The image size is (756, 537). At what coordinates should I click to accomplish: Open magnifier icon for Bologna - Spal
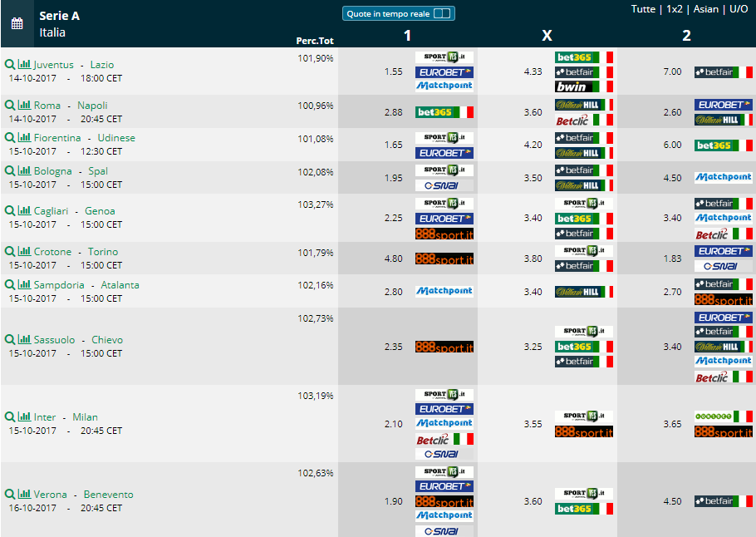pyautogui.click(x=10, y=170)
